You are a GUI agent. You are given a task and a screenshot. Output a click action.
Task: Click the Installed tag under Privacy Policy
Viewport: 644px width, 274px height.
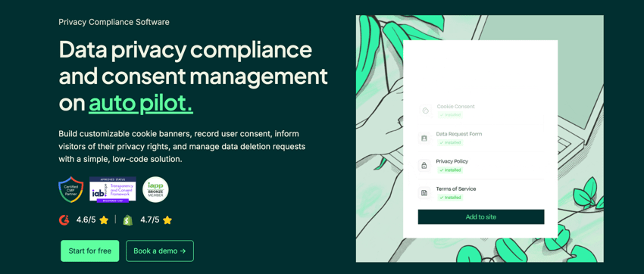pyautogui.click(x=449, y=170)
